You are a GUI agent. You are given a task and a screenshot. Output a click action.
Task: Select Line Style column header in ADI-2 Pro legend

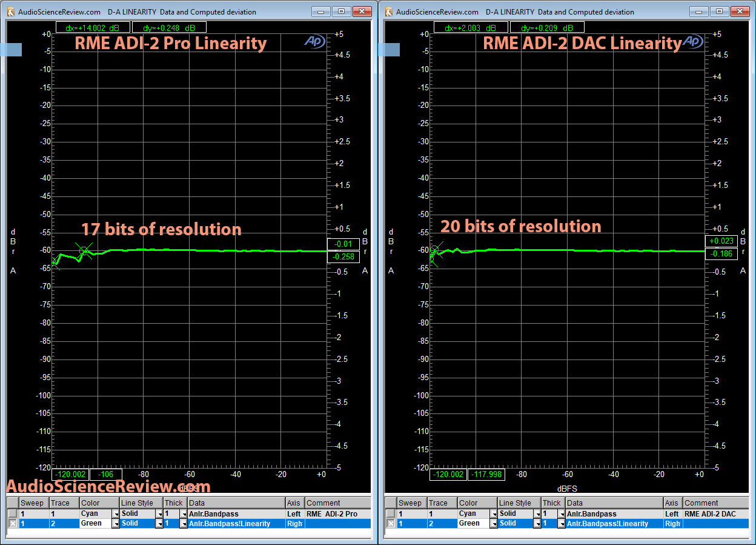pos(141,503)
